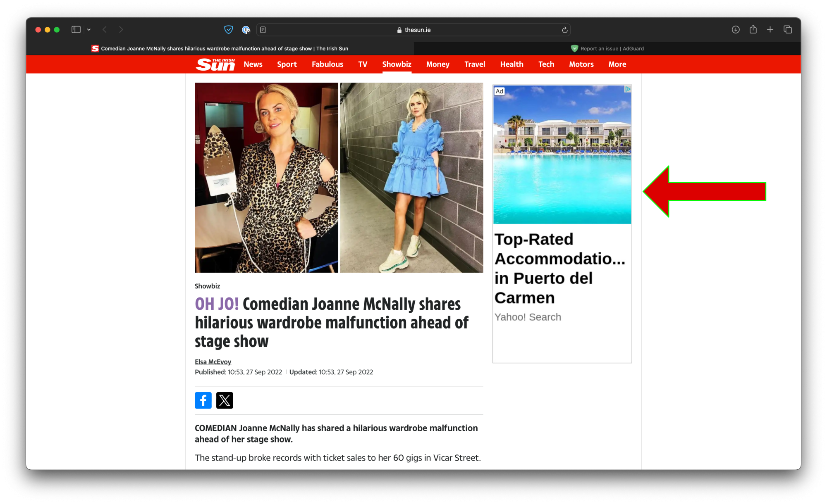Share the article on Facebook
Viewport: 827px width, 504px height.
[203, 400]
